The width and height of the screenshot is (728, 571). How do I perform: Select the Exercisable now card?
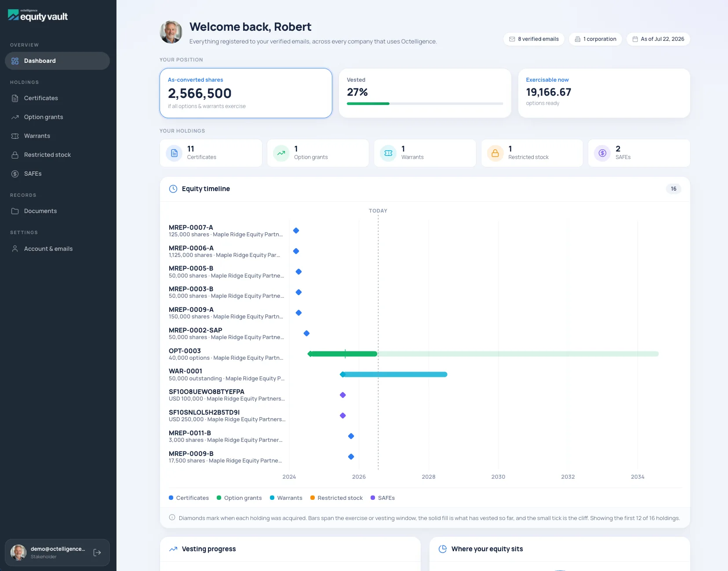604,93
